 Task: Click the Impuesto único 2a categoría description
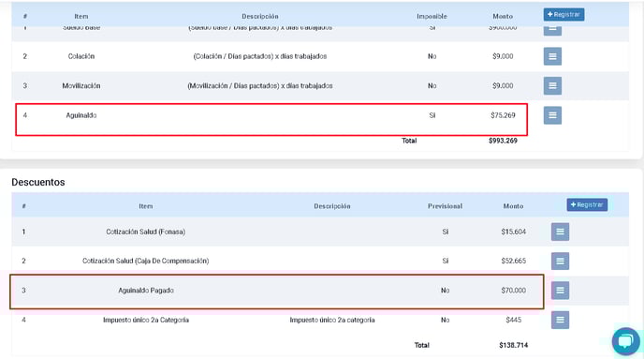click(x=332, y=320)
